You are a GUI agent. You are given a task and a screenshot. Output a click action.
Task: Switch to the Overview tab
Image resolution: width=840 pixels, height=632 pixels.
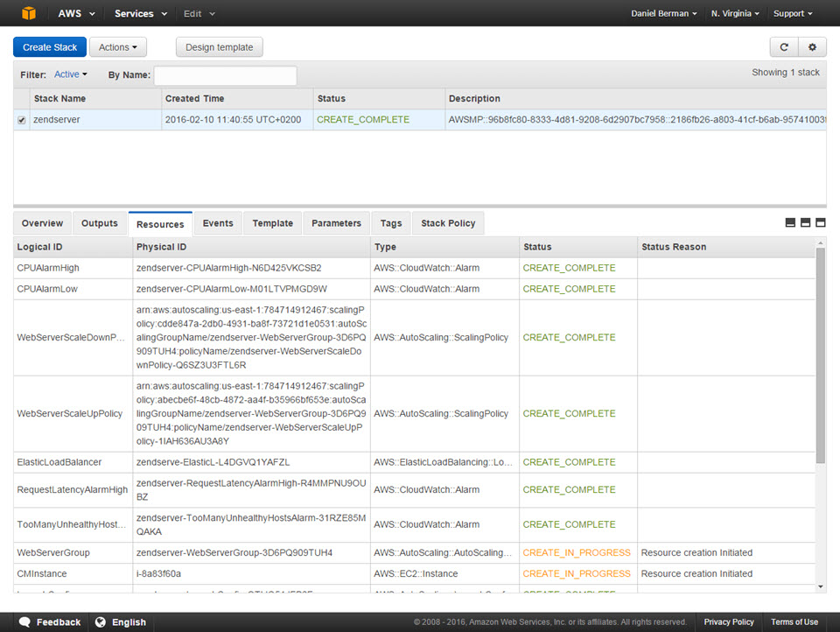[42, 223]
